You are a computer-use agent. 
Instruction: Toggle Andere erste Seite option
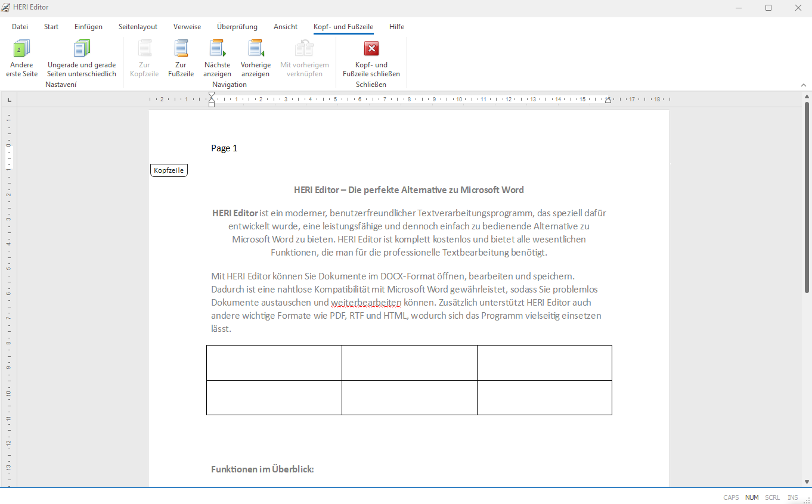22,58
